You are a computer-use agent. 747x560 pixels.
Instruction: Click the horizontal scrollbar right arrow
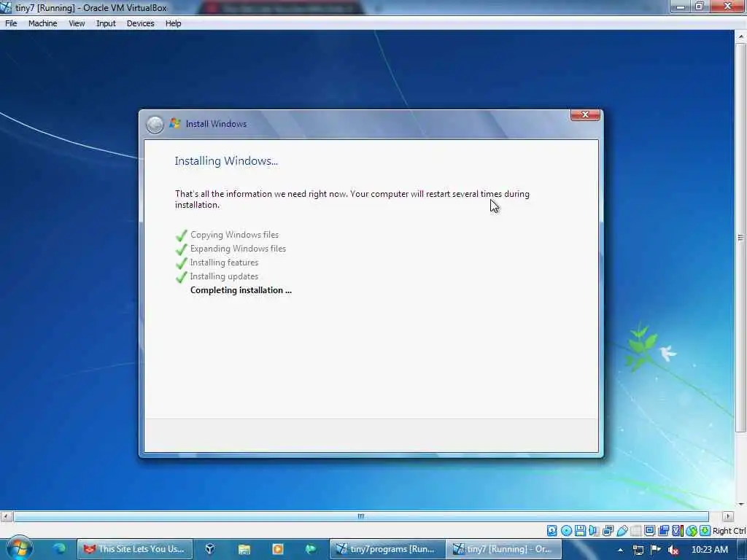tap(727, 516)
